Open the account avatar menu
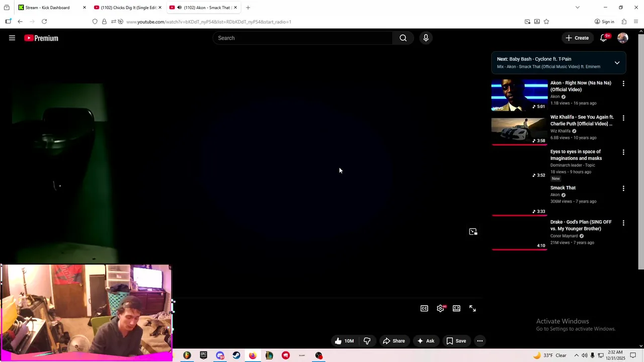 (x=623, y=38)
